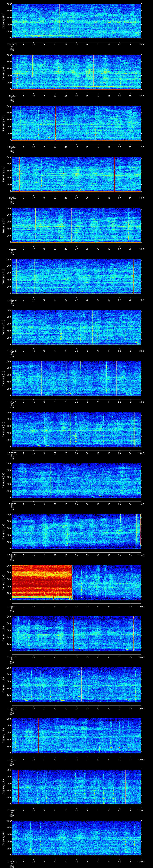
Task: Click the 15:02:00 time axis label
Action: pos(12,96)
